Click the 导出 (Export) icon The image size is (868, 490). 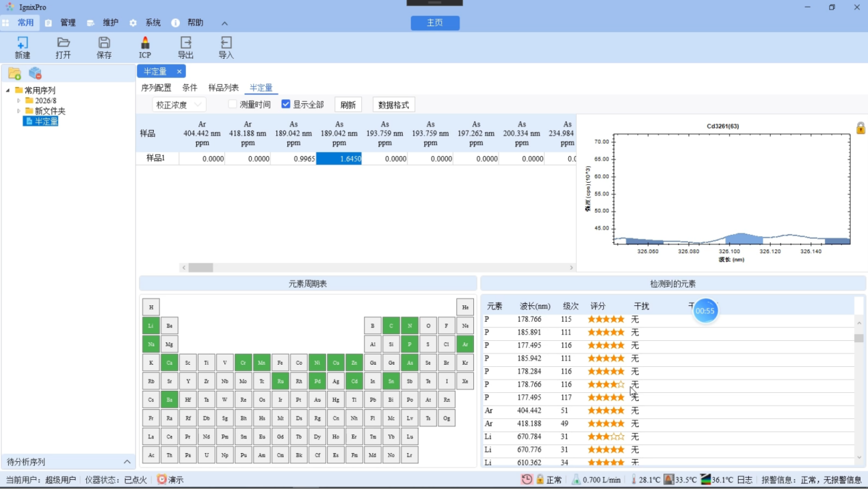click(x=185, y=43)
